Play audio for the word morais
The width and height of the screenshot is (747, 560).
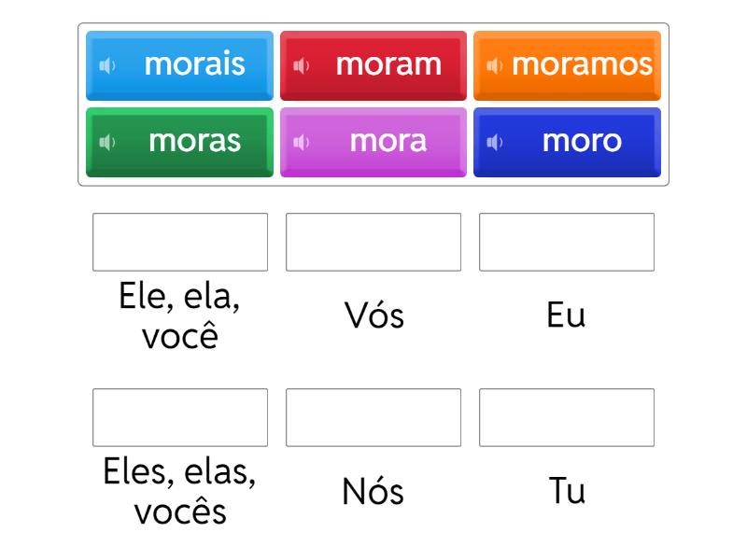107,65
